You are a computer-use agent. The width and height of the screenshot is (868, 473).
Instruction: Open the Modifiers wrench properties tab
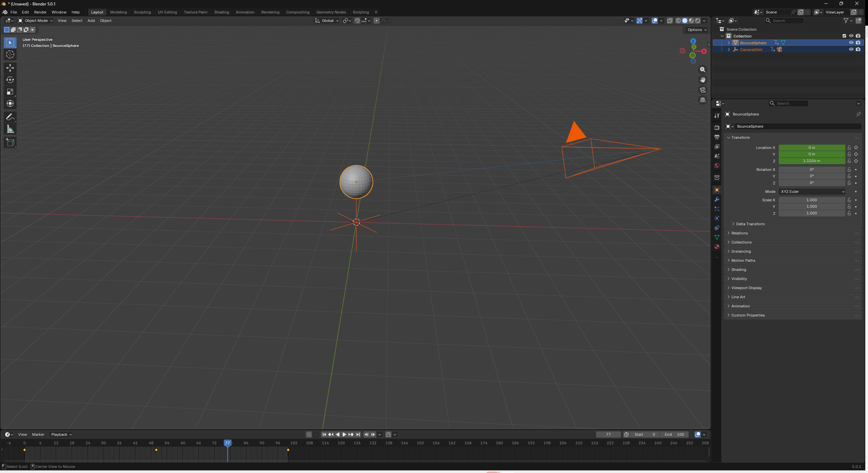click(717, 199)
